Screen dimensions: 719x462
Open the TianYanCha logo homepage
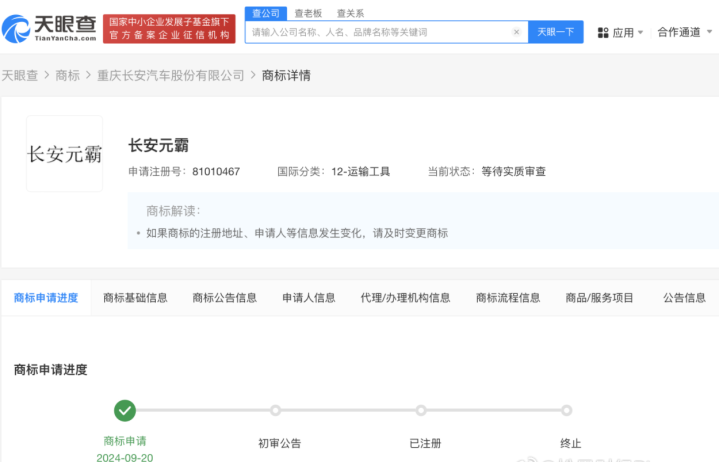pyautogui.click(x=49, y=28)
